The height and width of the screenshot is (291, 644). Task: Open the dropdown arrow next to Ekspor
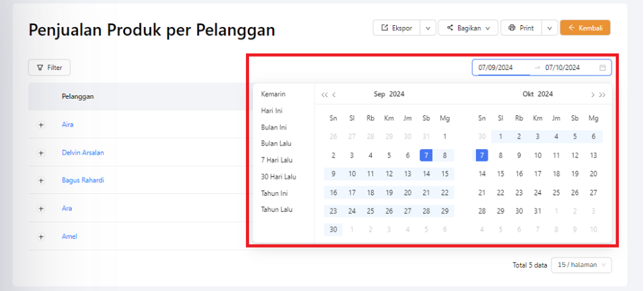coord(428,28)
